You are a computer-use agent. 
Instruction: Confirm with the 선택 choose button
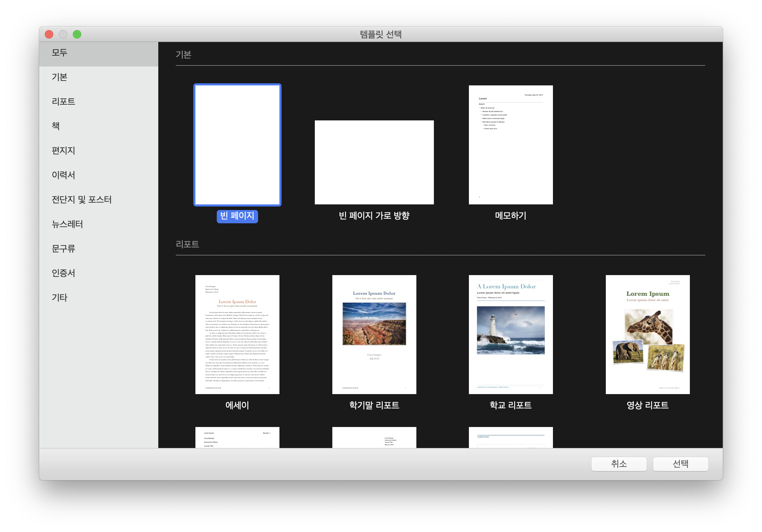[x=680, y=464]
